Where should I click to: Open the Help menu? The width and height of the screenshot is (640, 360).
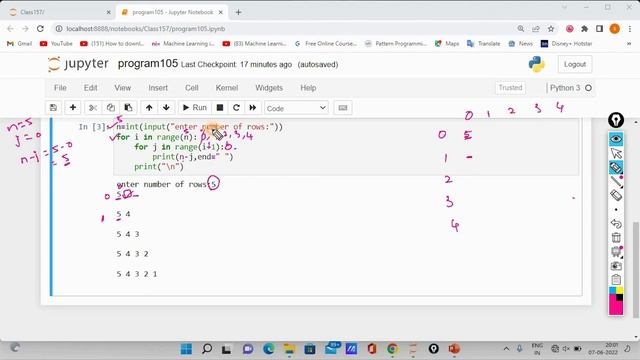click(x=308, y=88)
